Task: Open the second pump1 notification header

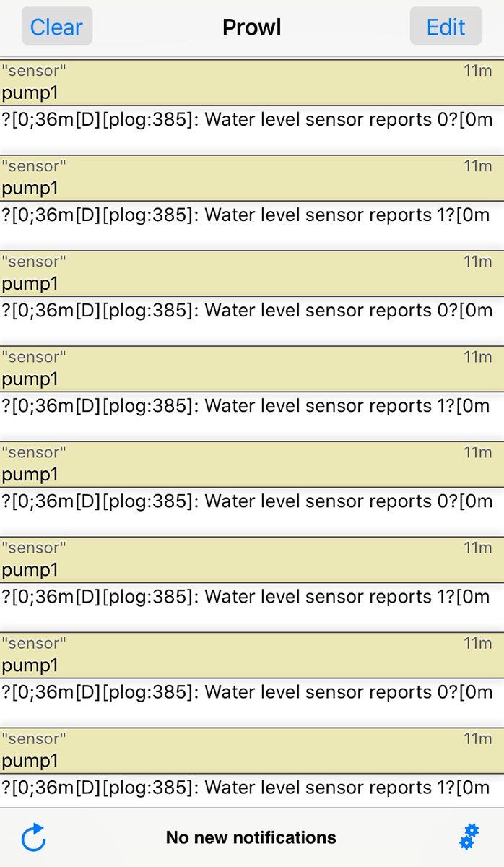Action: [251, 178]
